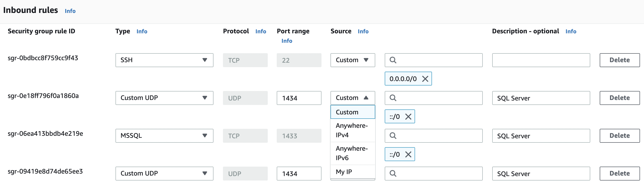Viewport: 644px width, 184px height.
Task: Click SQL Server description for MSSQL rule
Action: point(541,136)
